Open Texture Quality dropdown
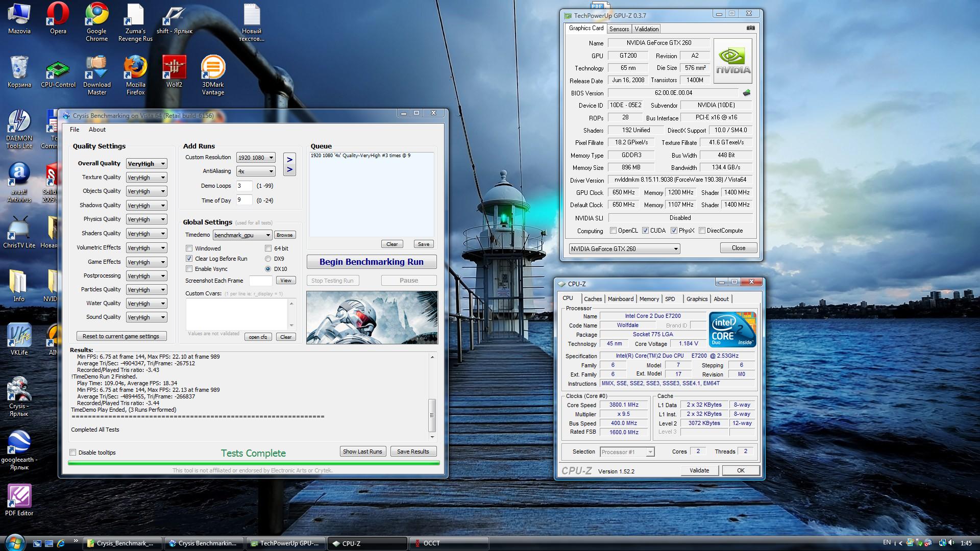Image resolution: width=980 pixels, height=551 pixels. [146, 178]
